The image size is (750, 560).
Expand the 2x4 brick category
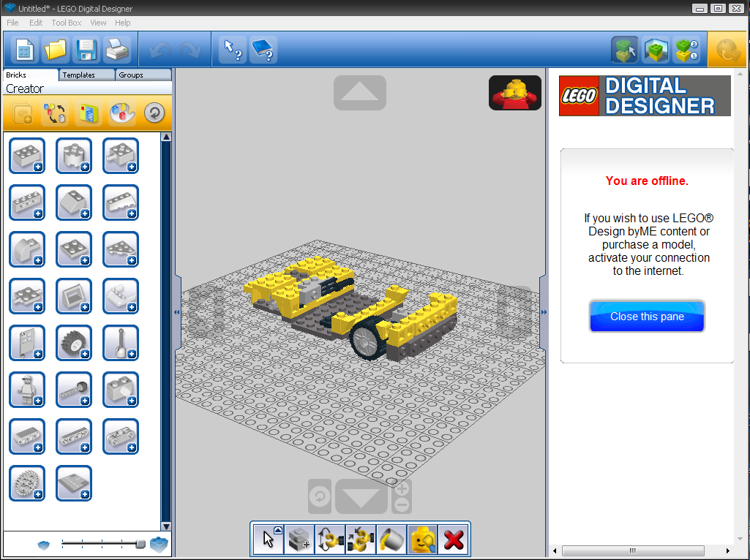27,156
